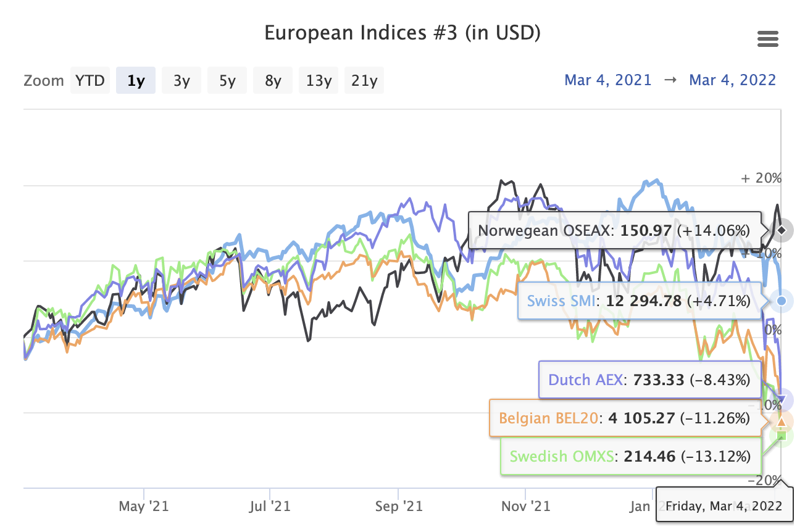Image resolution: width=805 pixels, height=532 pixels.
Task: Select the YTD zoom range
Action: [x=90, y=81]
